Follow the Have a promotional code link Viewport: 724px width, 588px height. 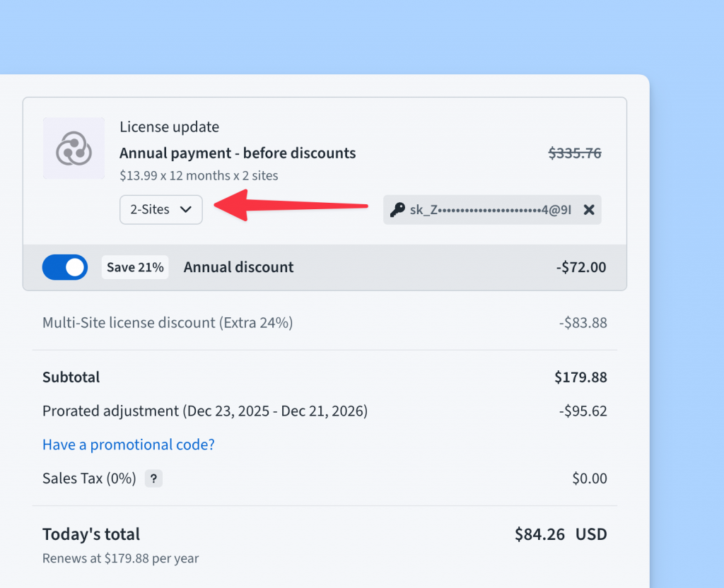[128, 445]
